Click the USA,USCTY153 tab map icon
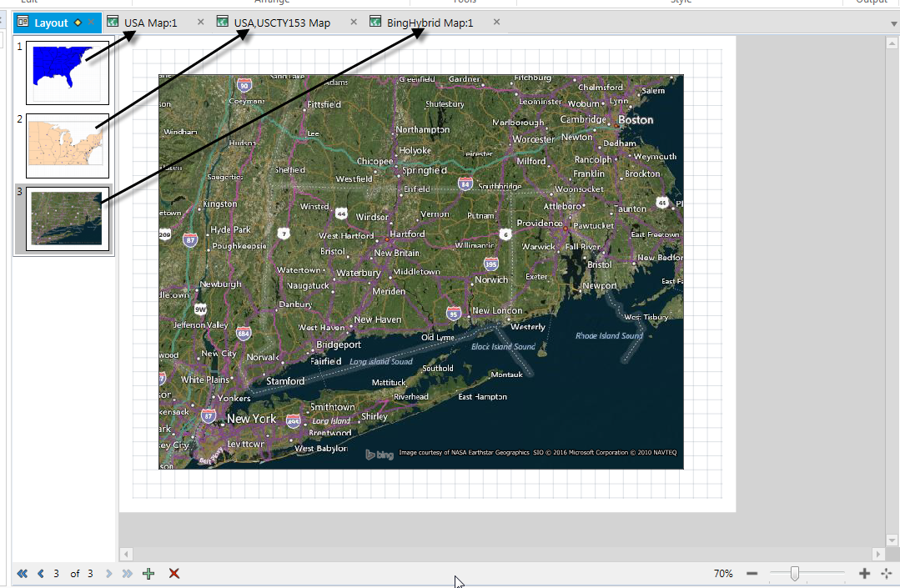This screenshot has width=900, height=588. [223, 22]
